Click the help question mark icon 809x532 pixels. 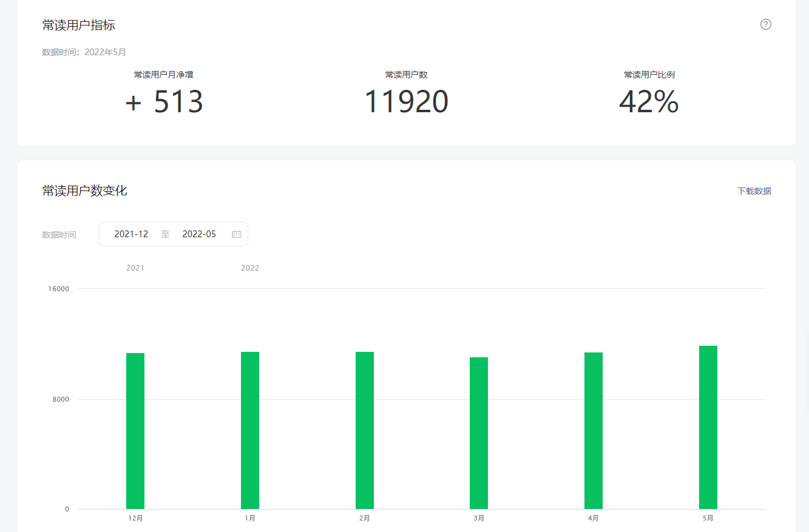pos(765,24)
